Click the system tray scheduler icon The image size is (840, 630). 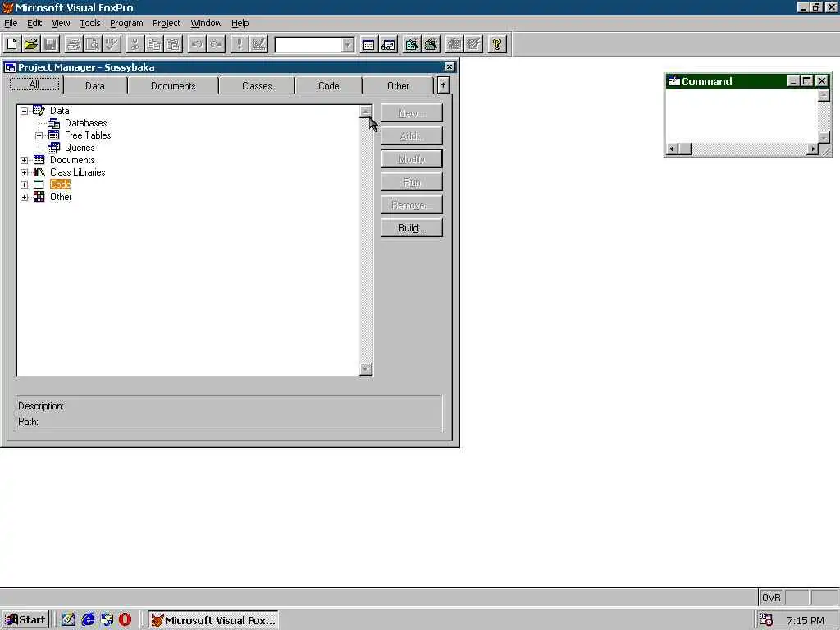pos(766,620)
